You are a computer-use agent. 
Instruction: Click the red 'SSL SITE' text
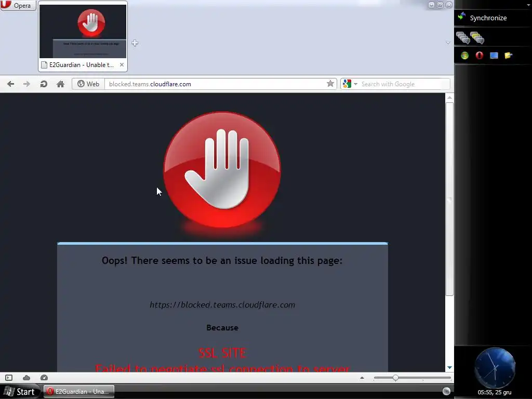222,353
